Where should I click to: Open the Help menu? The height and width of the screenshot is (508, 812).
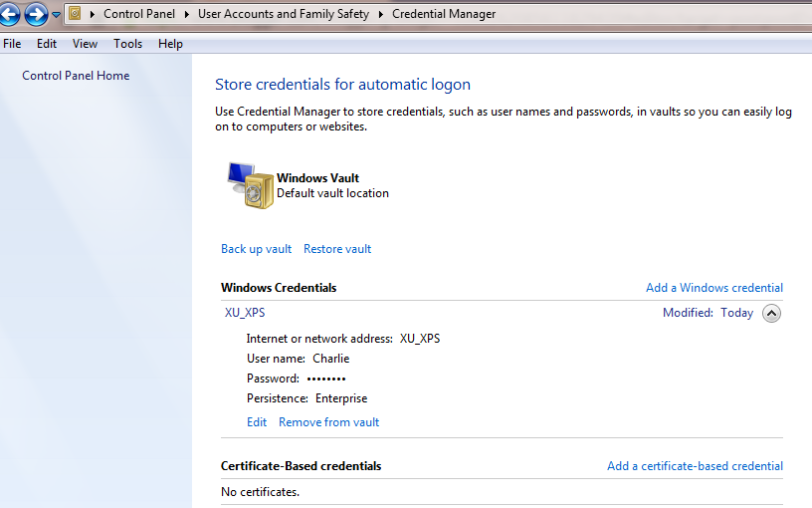pyautogui.click(x=170, y=44)
